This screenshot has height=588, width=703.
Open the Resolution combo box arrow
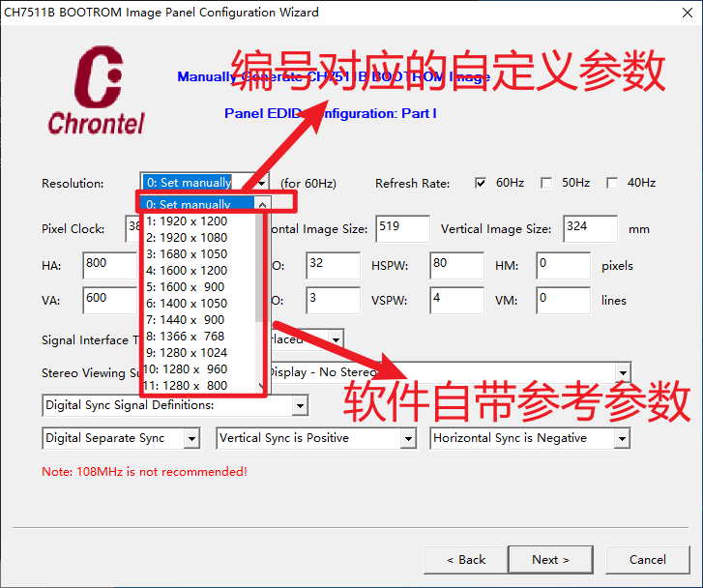coord(262,183)
